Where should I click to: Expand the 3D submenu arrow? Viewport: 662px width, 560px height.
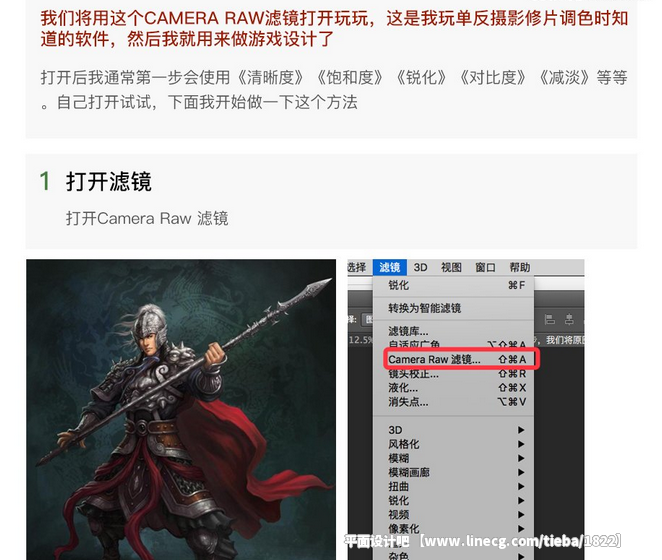tap(521, 430)
